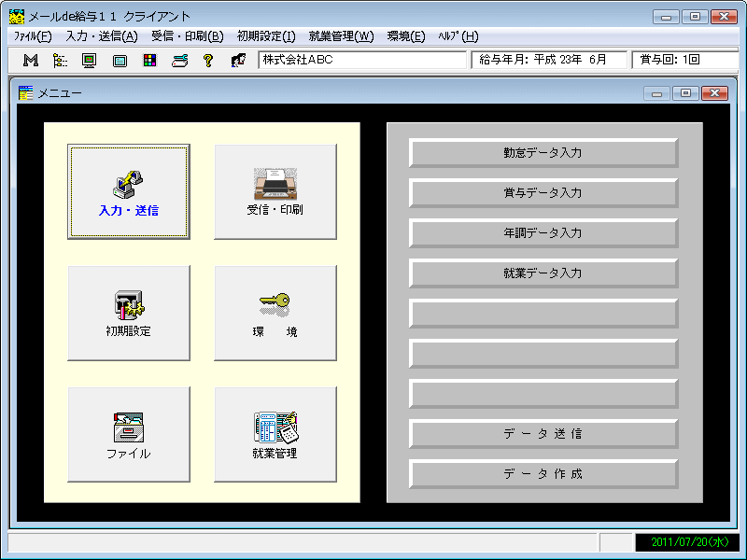The height and width of the screenshot is (560, 747).
Task: Click the monitor toolbar icon
Action: (x=89, y=60)
